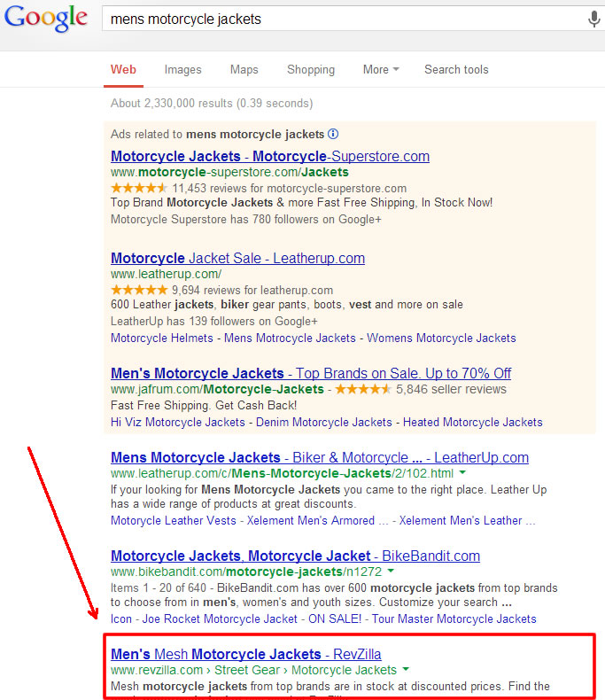This screenshot has width=605, height=700.
Task: Open the ads info circle icon
Action: 333,134
